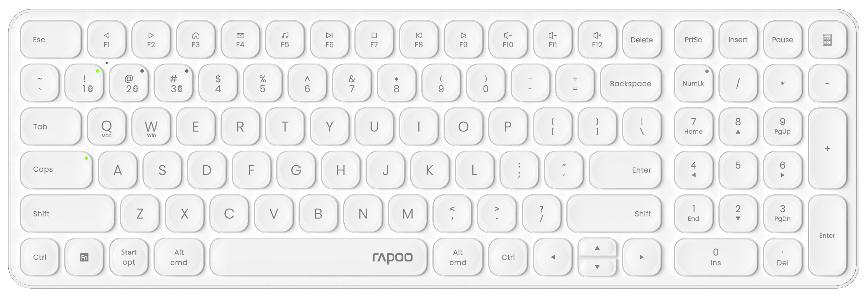The width and height of the screenshot is (868, 297).
Task: Click the calculator icon key
Action: click(x=827, y=40)
